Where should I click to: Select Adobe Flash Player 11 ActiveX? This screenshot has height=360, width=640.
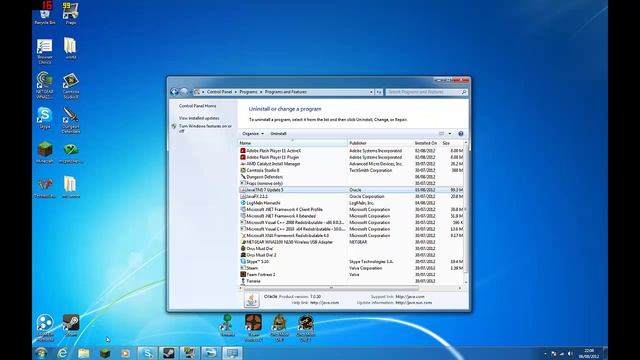tap(351, 151)
